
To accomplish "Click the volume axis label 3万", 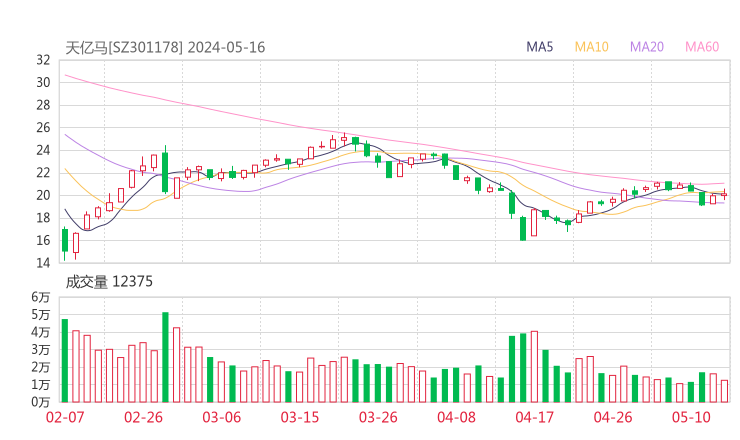I will (x=41, y=350).
